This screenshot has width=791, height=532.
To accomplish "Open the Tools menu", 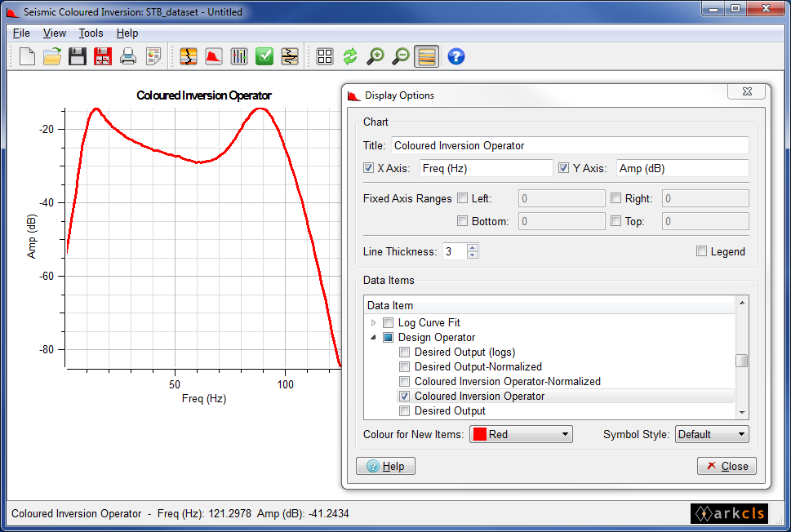I will [x=91, y=33].
